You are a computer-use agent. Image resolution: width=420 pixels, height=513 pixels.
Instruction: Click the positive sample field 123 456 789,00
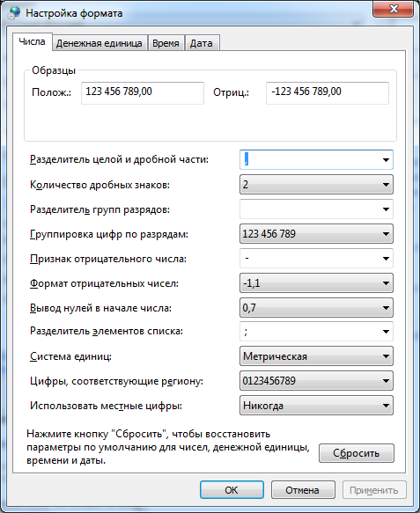click(143, 93)
